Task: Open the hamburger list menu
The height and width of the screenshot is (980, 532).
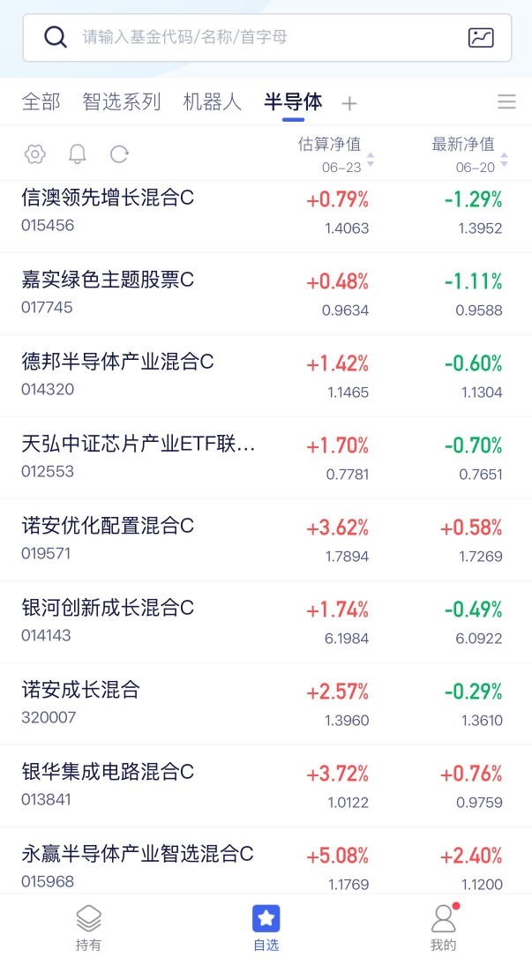Action: tap(506, 101)
